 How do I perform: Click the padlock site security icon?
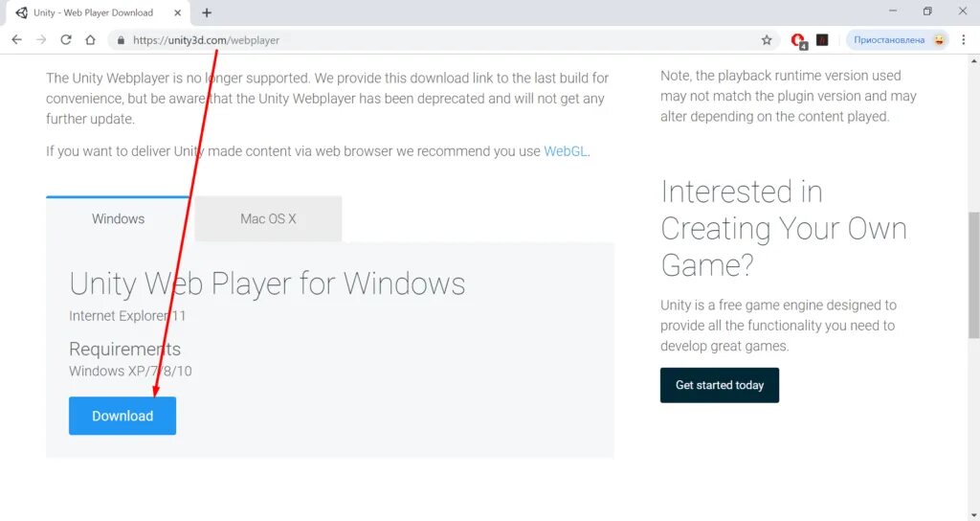click(x=121, y=40)
